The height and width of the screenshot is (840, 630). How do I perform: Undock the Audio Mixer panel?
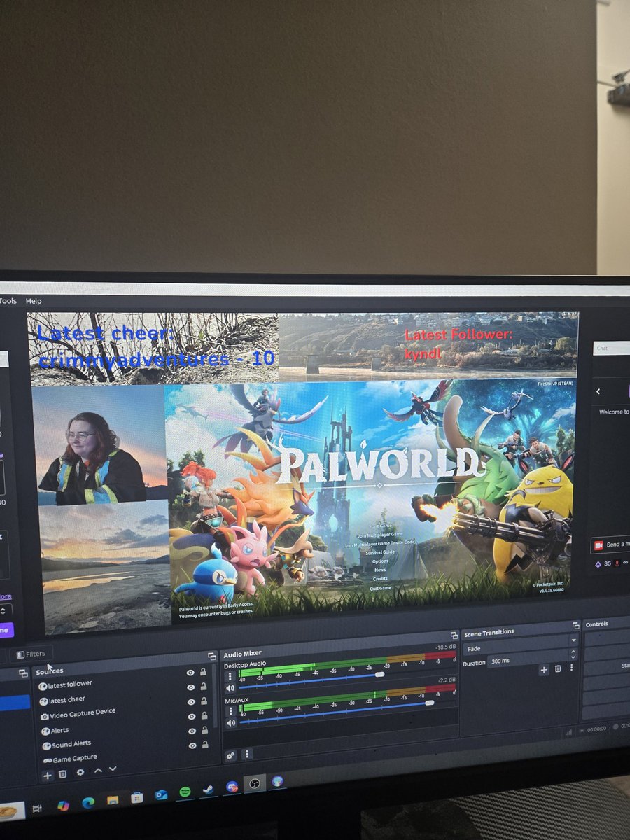pos(454,635)
